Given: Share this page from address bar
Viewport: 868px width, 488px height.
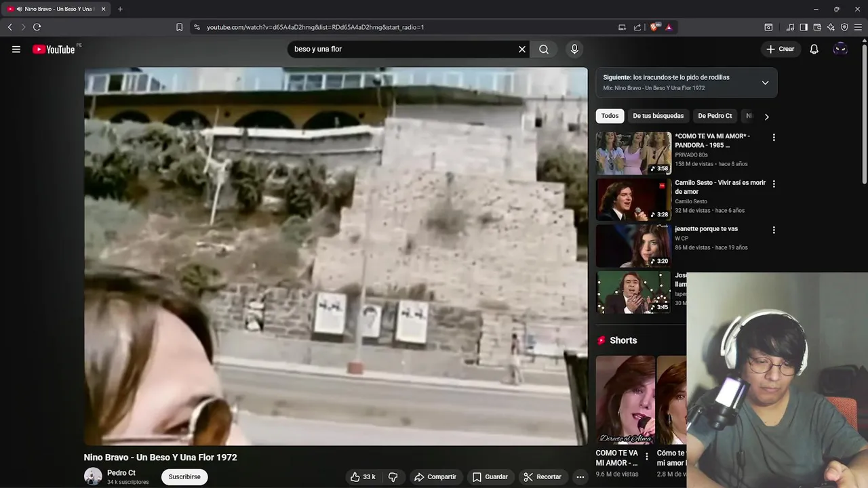Looking at the screenshot, I should pyautogui.click(x=637, y=27).
